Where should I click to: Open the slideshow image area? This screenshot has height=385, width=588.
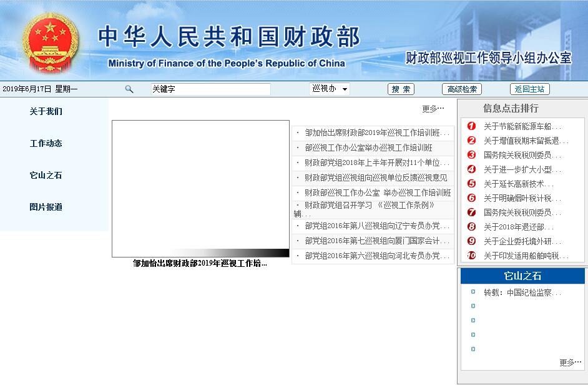[200, 189]
